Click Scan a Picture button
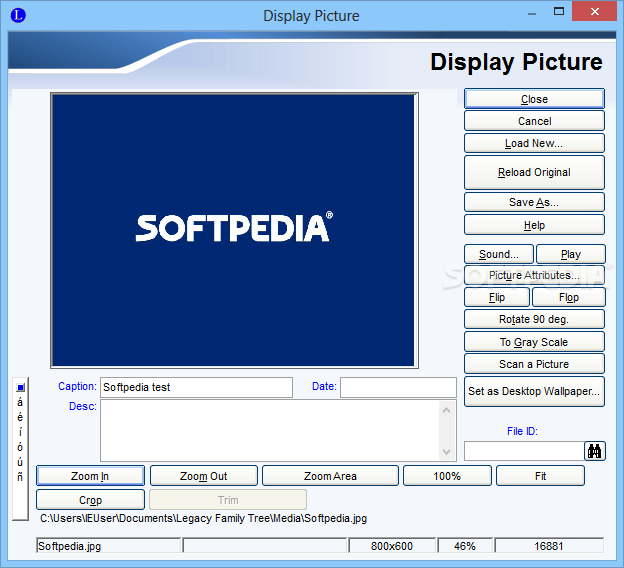This screenshot has height=568, width=624. [534, 364]
